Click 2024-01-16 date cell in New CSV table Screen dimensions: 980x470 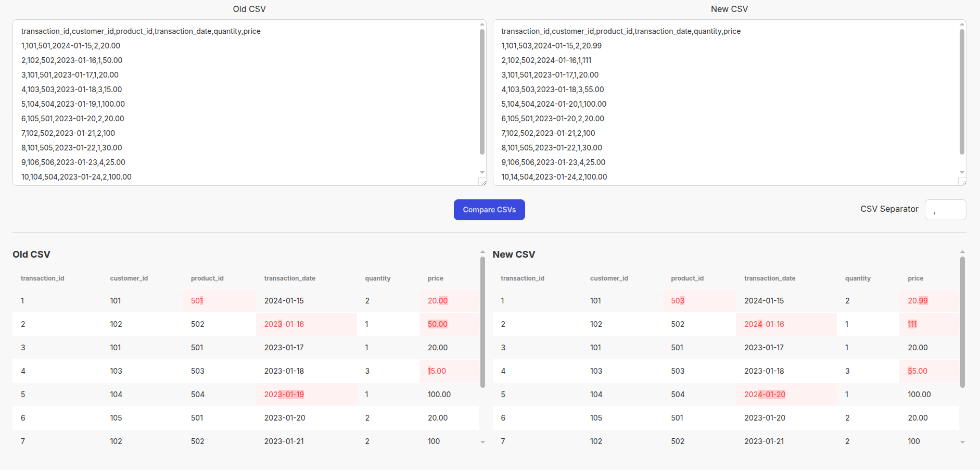[786, 324]
